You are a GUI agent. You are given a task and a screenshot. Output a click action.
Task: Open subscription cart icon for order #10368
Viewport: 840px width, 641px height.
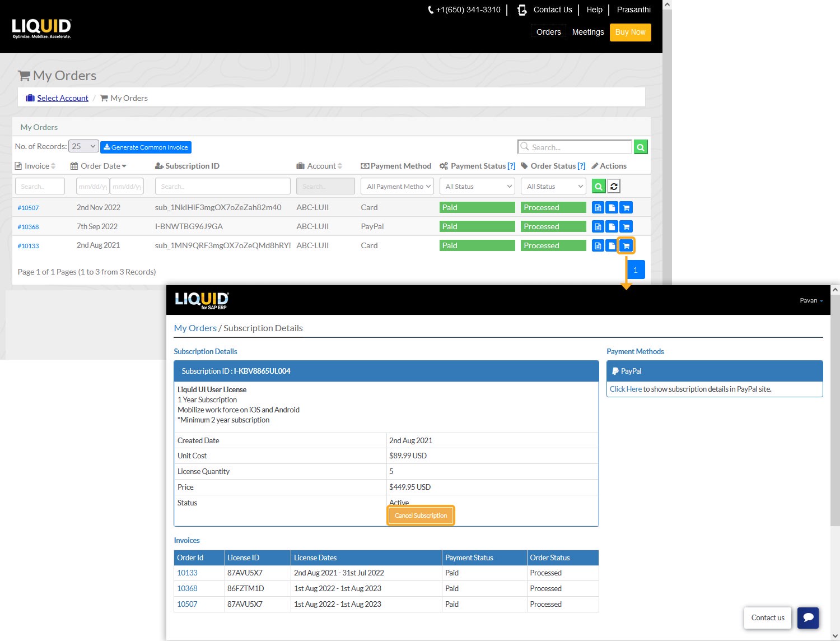coord(626,227)
